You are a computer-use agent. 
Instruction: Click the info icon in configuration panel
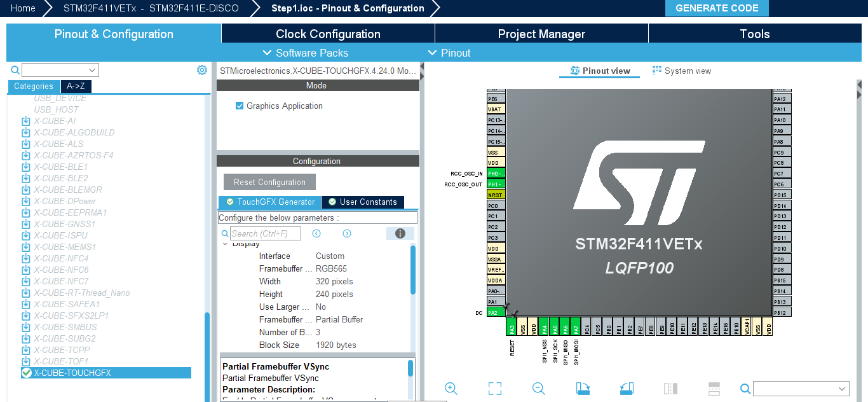400,233
